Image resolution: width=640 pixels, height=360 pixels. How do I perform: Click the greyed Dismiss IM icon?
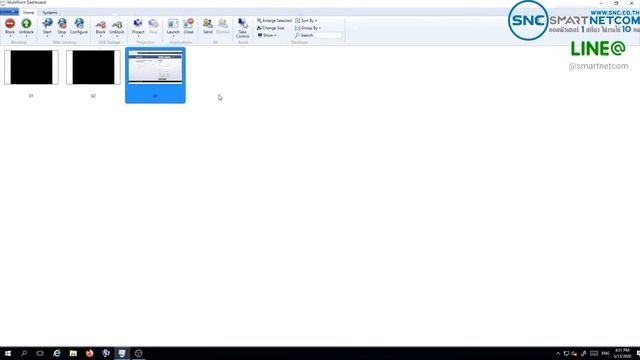pos(223,24)
